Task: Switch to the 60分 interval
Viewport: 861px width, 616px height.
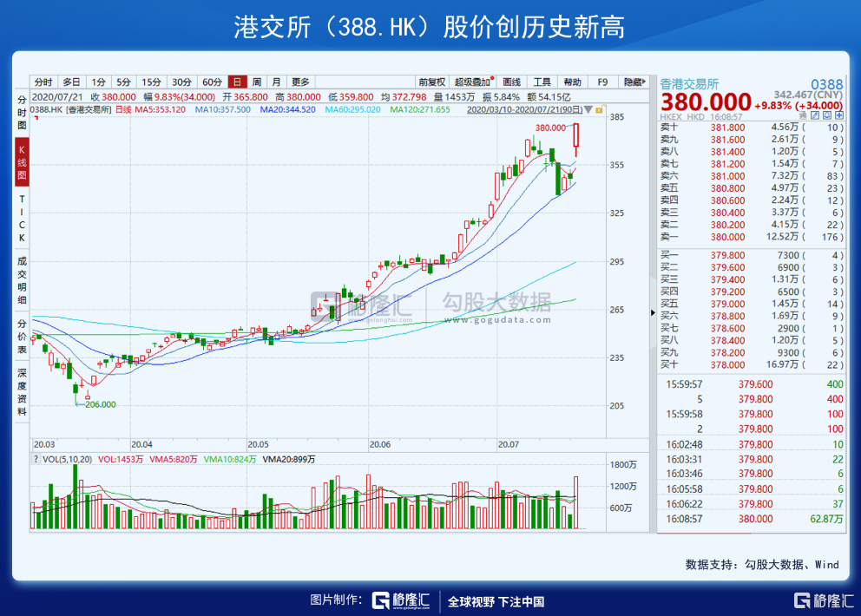Action: coord(212,82)
